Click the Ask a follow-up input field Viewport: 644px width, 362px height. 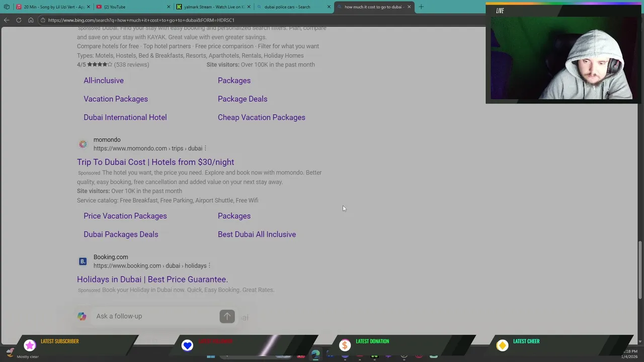(x=156, y=316)
